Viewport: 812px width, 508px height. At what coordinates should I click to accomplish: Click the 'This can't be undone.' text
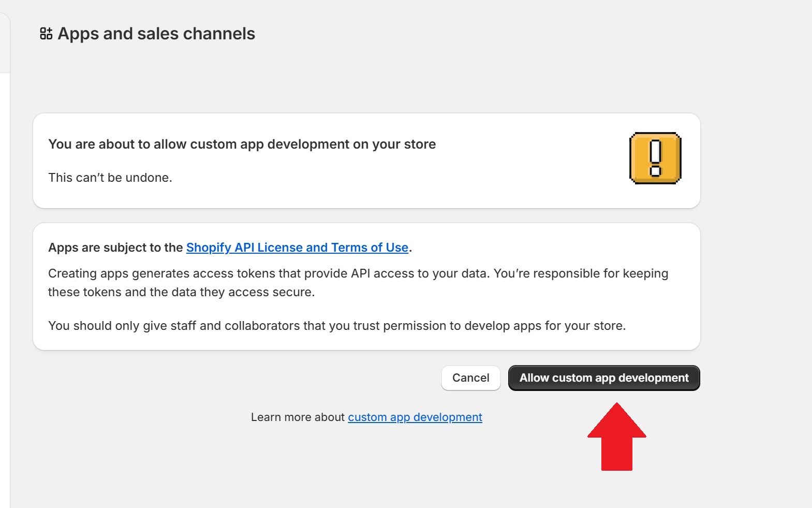(110, 178)
